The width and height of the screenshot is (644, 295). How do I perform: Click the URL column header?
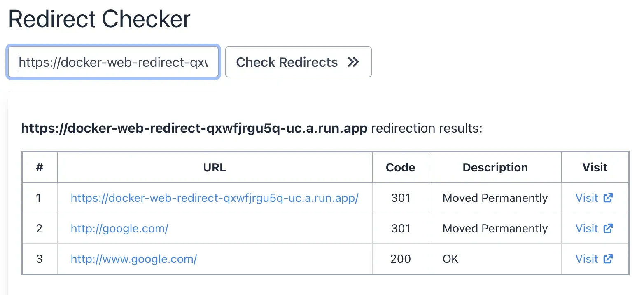click(214, 167)
